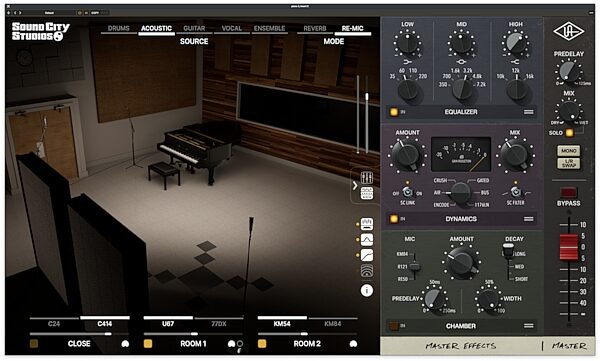Open the info button
Image resolution: width=600 pixels, height=361 pixels.
pos(367,291)
